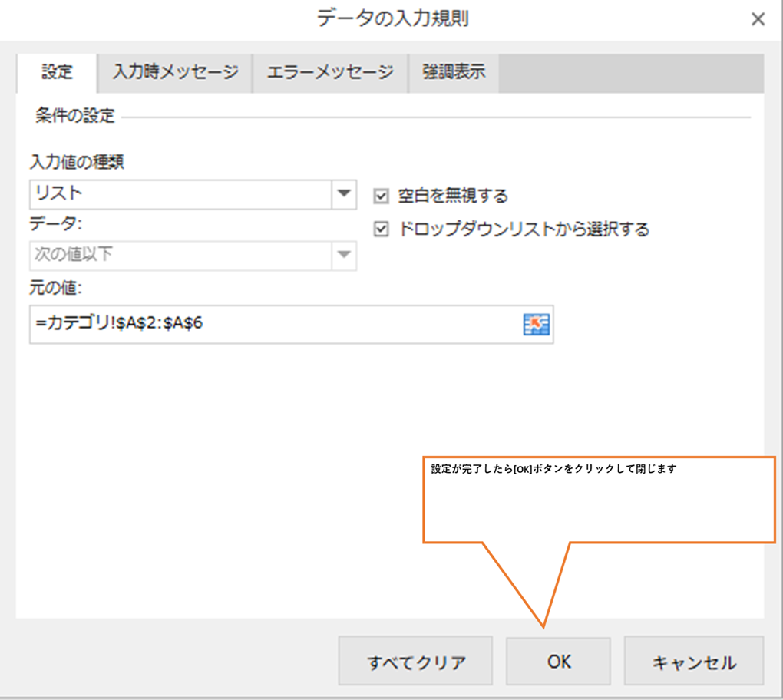Close the データの入力規則 dialog with X
Screen dimensions: 783x700
tap(758, 20)
